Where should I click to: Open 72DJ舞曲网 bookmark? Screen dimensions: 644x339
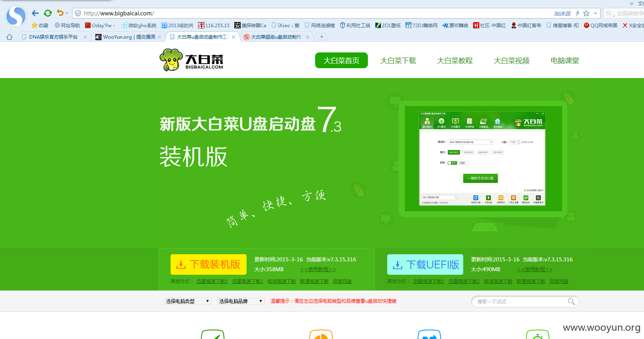click(421, 25)
